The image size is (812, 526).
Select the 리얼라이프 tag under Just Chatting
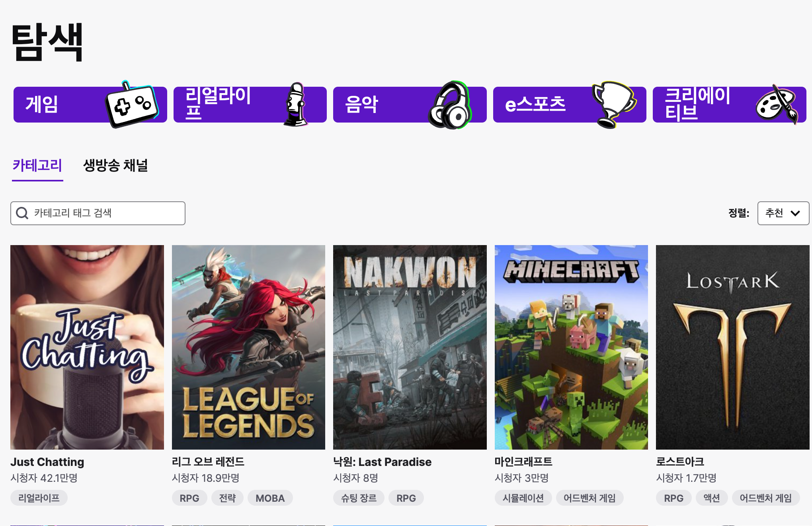coord(39,498)
